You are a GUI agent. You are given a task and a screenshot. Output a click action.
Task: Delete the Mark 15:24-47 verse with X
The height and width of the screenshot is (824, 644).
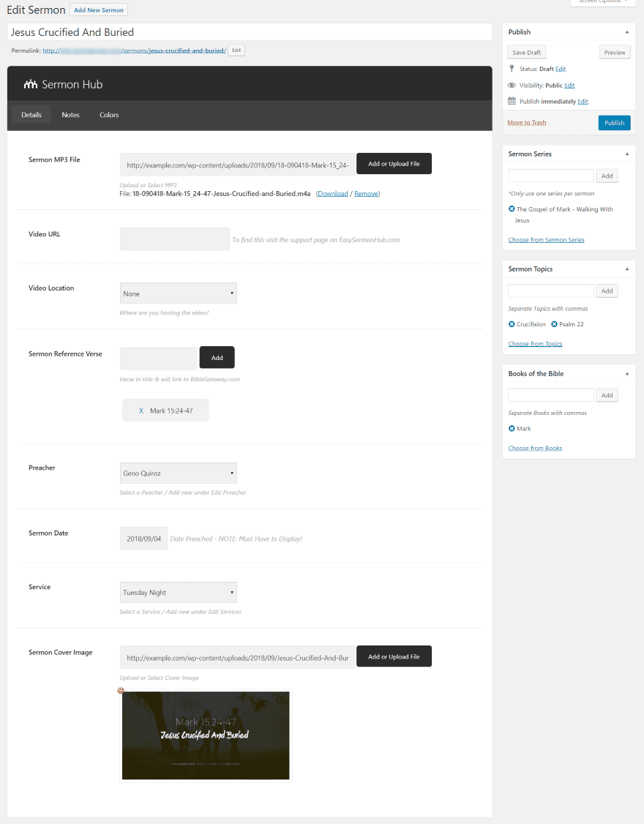(141, 411)
